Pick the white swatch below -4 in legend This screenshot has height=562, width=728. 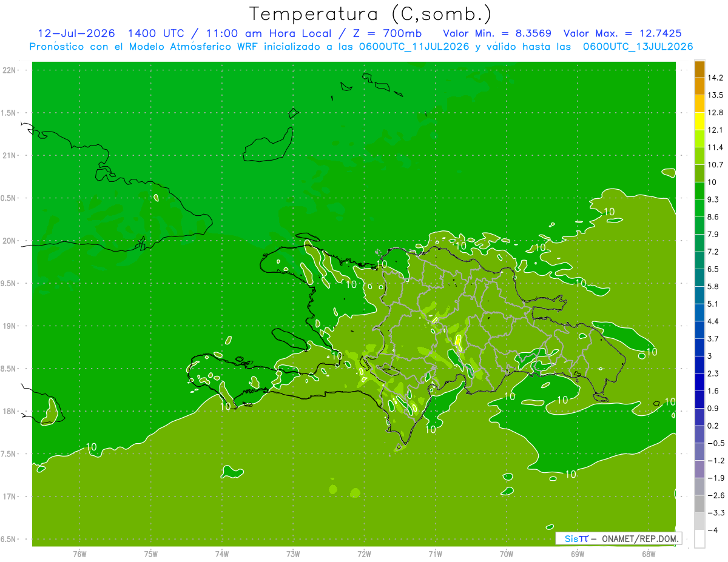pyautogui.click(x=699, y=539)
